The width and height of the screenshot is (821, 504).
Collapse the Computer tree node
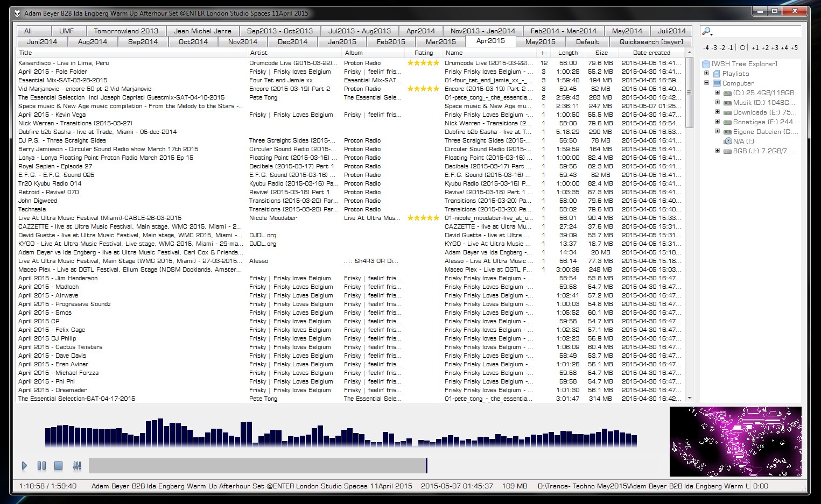coord(707,83)
